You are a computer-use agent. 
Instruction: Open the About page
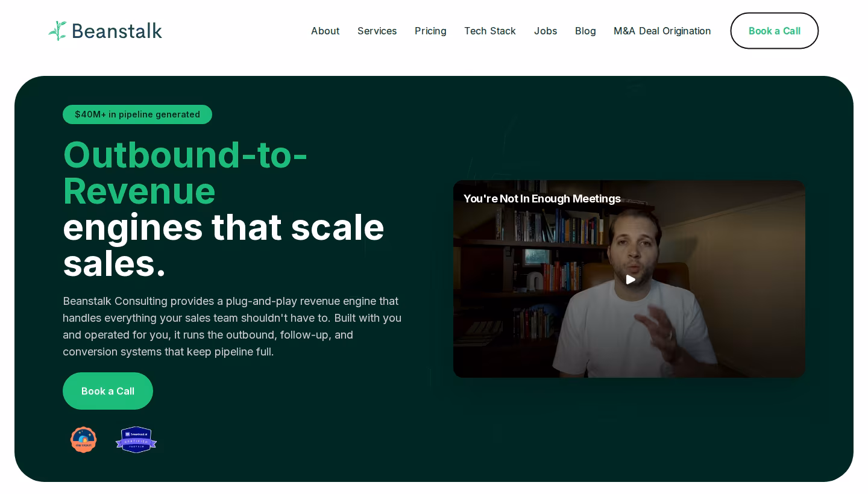(325, 31)
